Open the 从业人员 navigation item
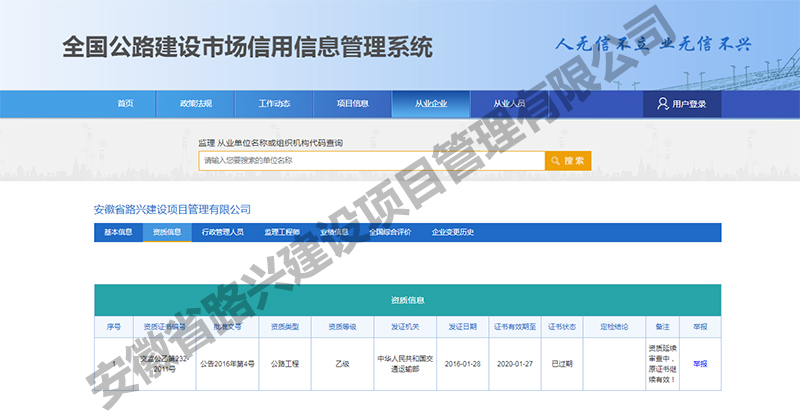 click(509, 104)
